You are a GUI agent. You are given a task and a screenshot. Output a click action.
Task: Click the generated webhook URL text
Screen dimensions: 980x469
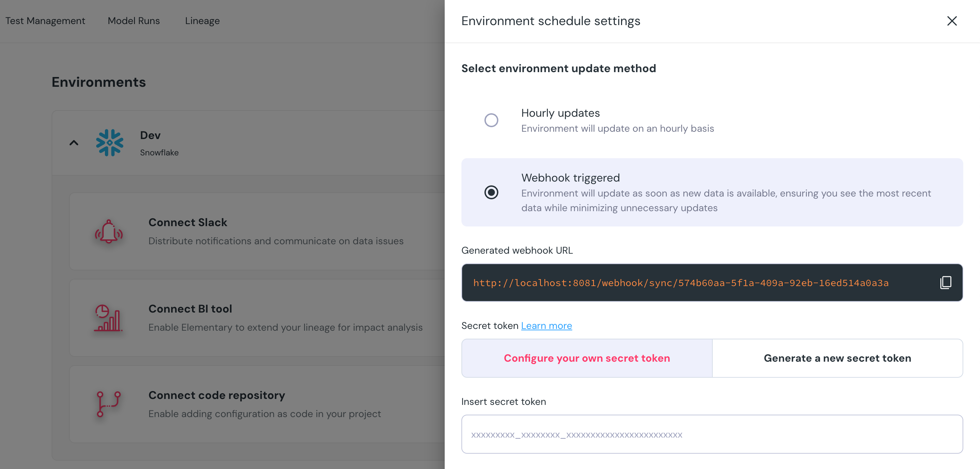pyautogui.click(x=681, y=283)
